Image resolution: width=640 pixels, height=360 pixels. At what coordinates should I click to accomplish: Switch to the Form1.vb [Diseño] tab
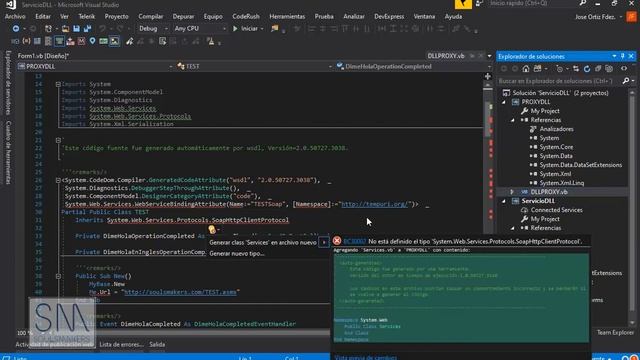click(x=43, y=56)
